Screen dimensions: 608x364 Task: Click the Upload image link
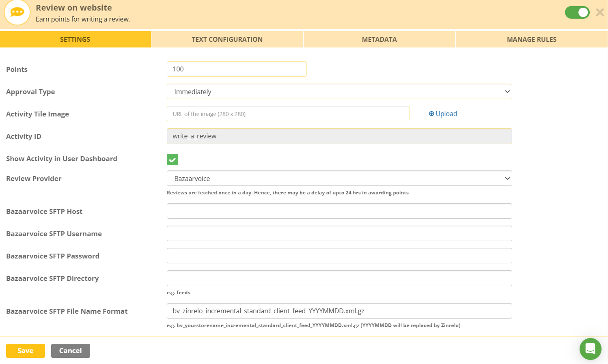[x=443, y=114]
